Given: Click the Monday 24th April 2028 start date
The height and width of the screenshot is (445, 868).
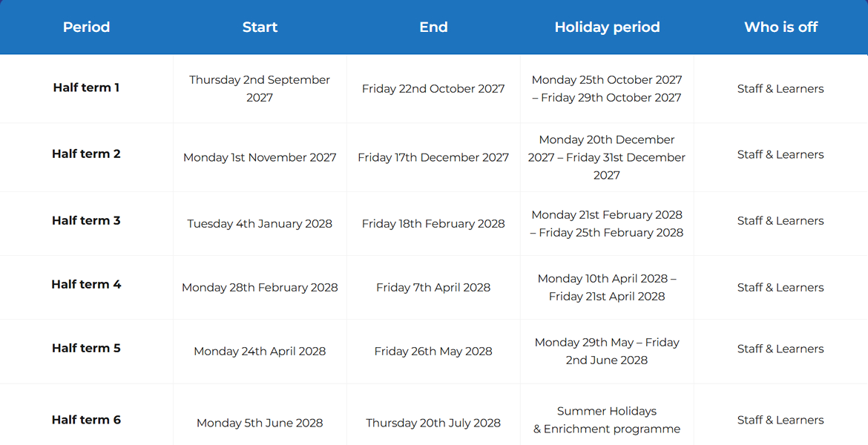Looking at the screenshot, I should 260,352.
